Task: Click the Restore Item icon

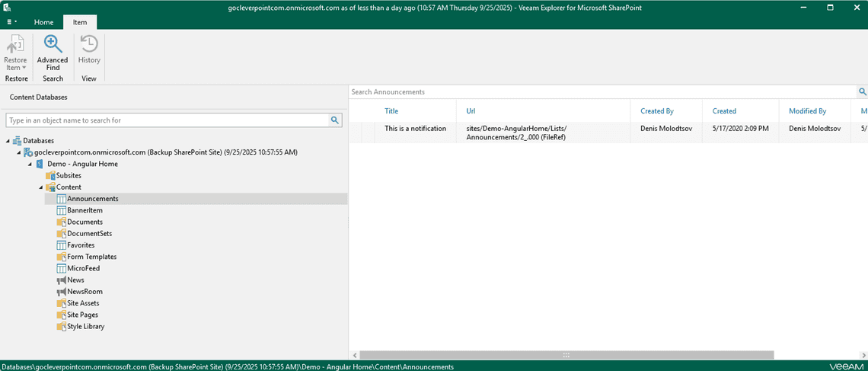Action: click(15, 44)
